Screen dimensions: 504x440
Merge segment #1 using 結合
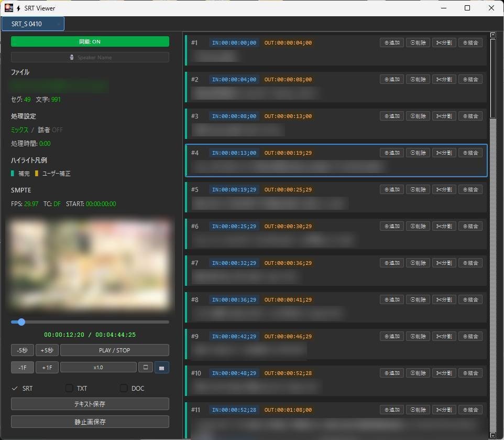(x=470, y=42)
